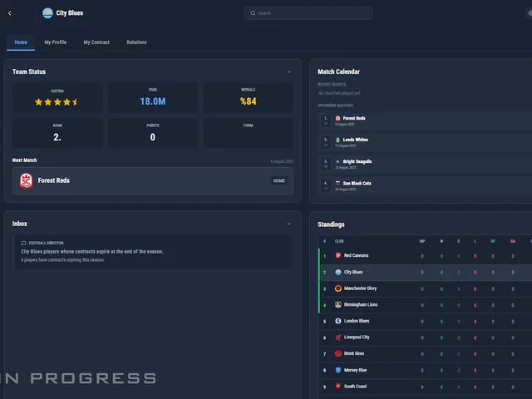Select Leeds Whites in upcoming matches
The width and height of the screenshot is (532, 399).
pyautogui.click(x=355, y=140)
